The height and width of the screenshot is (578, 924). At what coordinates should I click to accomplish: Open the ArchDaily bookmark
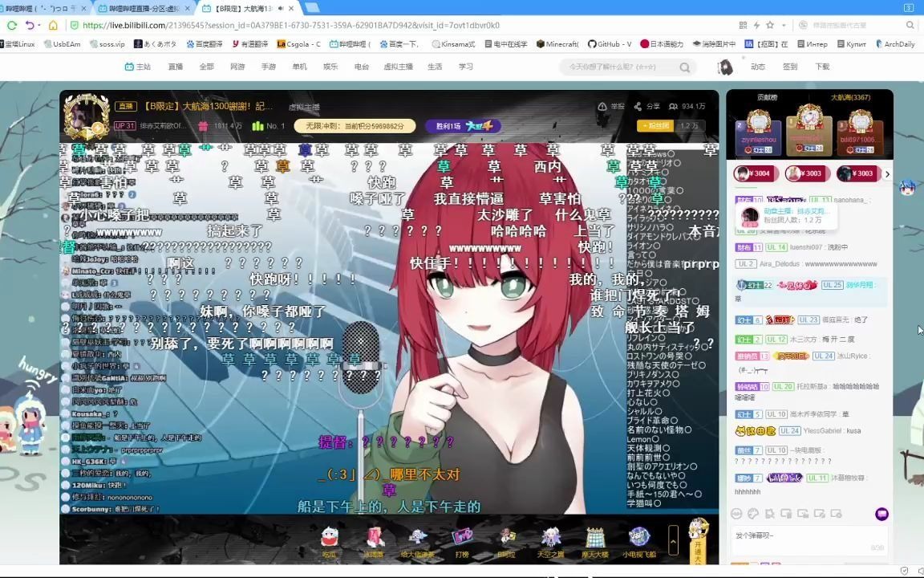pyautogui.click(x=894, y=44)
